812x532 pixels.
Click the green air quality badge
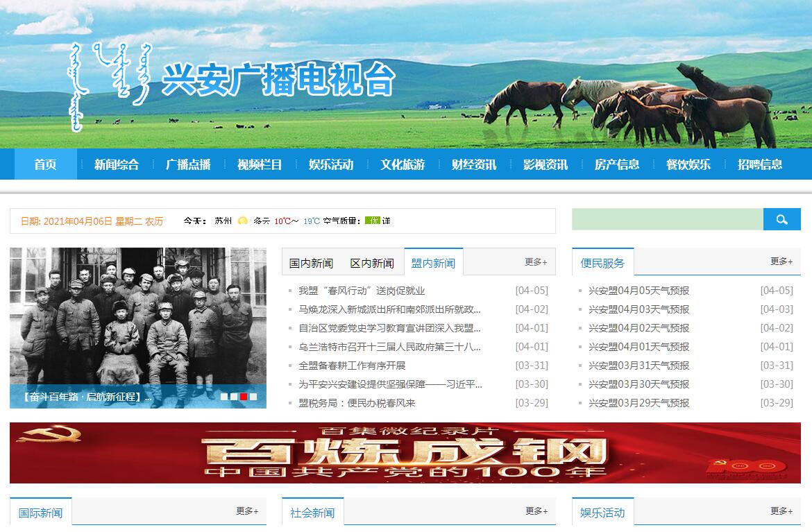tap(373, 221)
